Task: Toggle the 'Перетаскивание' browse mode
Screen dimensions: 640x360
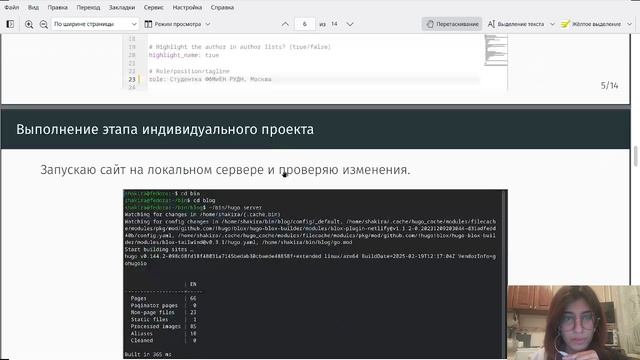Action: click(452, 24)
